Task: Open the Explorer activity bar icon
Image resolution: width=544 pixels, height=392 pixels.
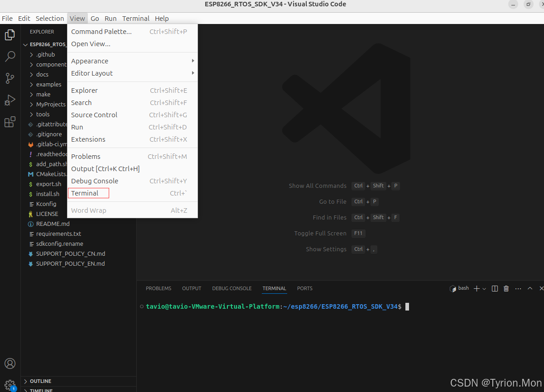Action: coord(10,35)
